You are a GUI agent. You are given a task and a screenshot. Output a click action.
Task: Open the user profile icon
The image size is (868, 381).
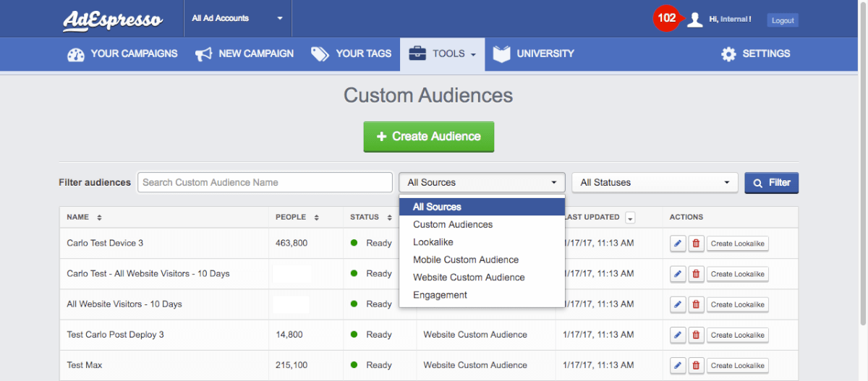click(x=695, y=20)
